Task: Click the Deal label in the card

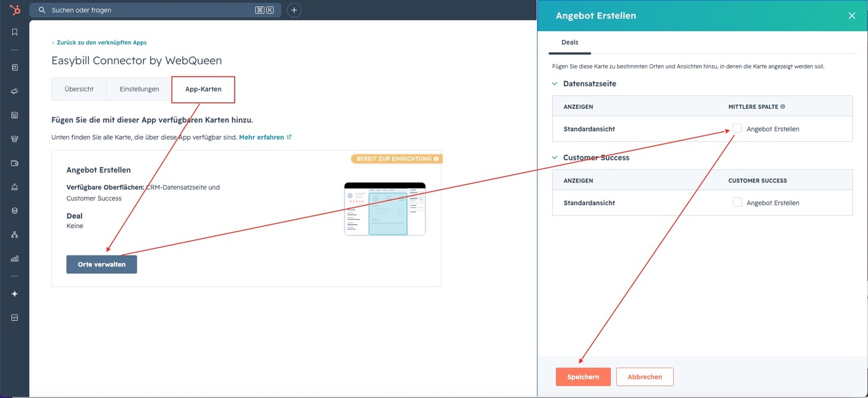Action: (74, 216)
